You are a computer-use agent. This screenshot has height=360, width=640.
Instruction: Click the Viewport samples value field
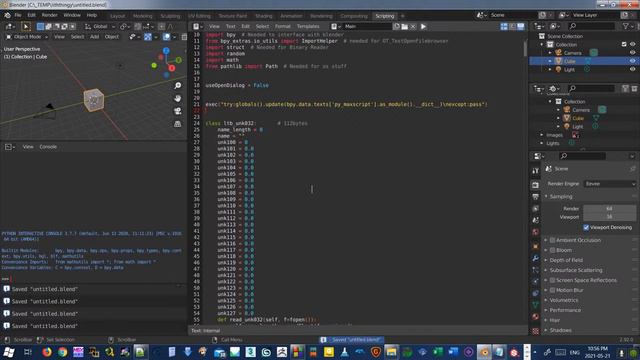[x=609, y=217]
